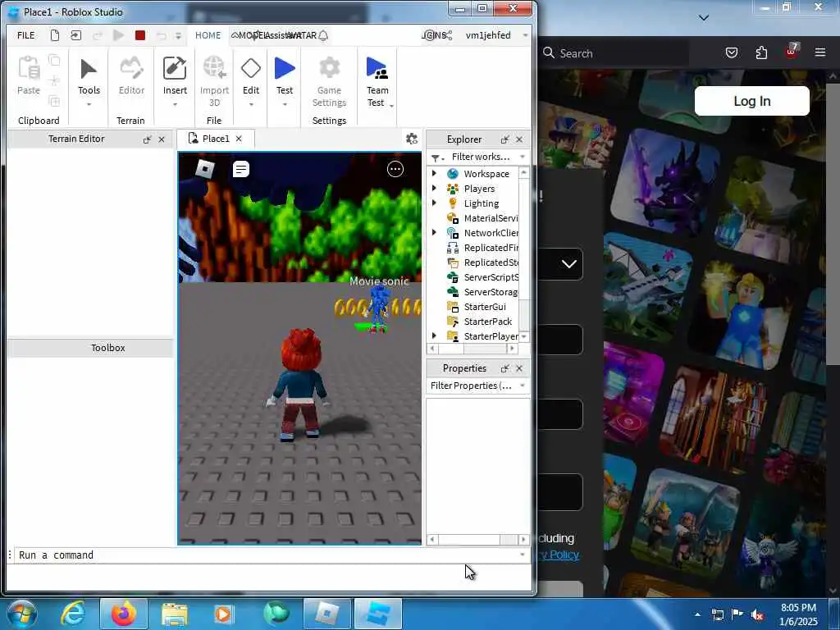Screen dimensions: 840x630
Task: Open the notifications bell icon
Action: (x=323, y=36)
